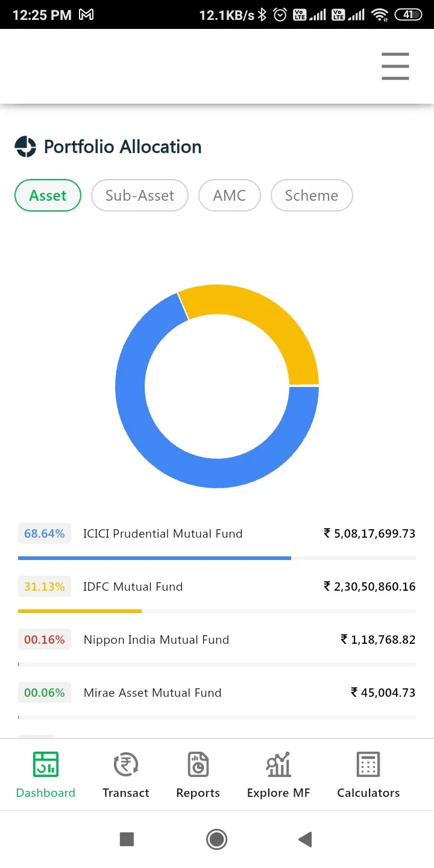434x868 pixels.
Task: Switch to the Scheme allocation view
Action: pos(311,195)
